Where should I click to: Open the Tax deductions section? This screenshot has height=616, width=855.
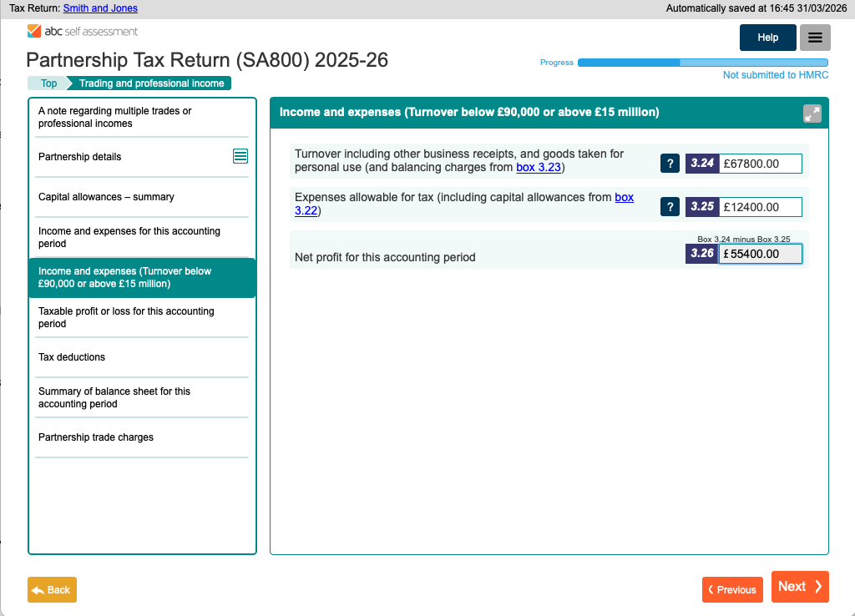(x=72, y=357)
